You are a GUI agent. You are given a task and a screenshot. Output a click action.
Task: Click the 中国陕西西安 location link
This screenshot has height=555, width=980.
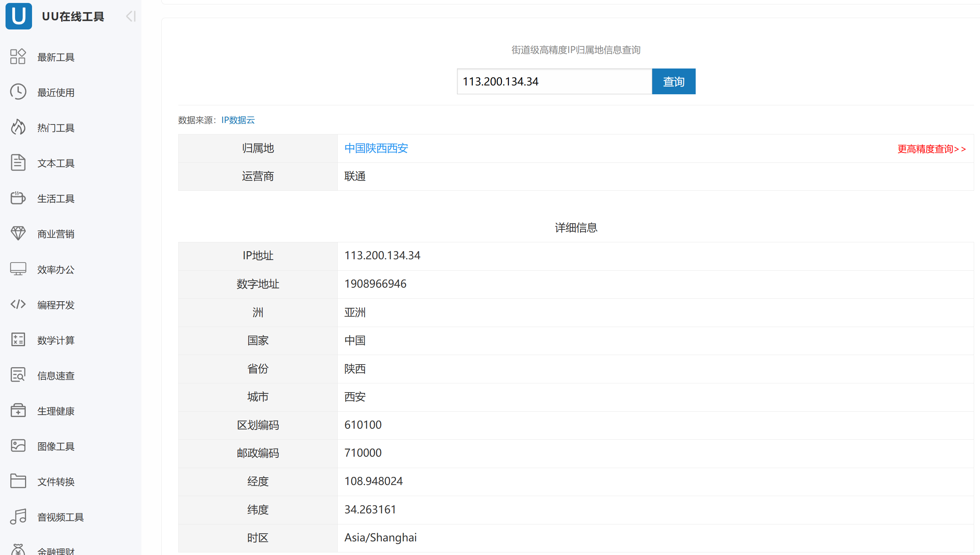(376, 148)
